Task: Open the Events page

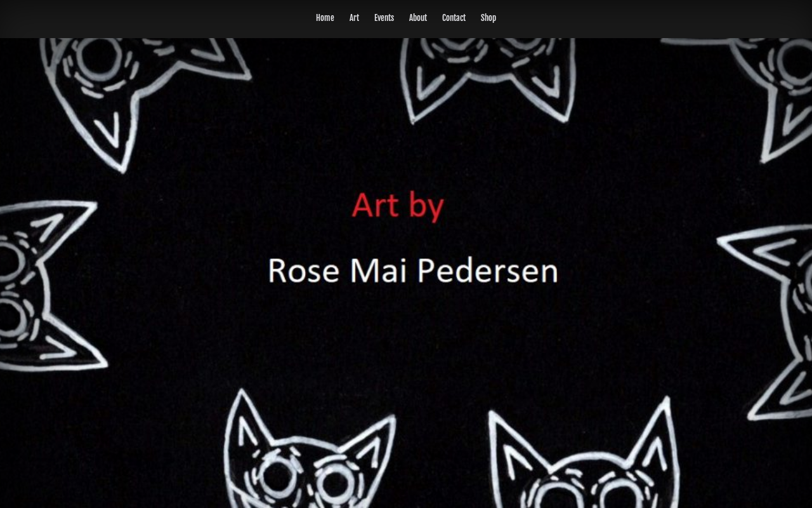Action: point(384,18)
